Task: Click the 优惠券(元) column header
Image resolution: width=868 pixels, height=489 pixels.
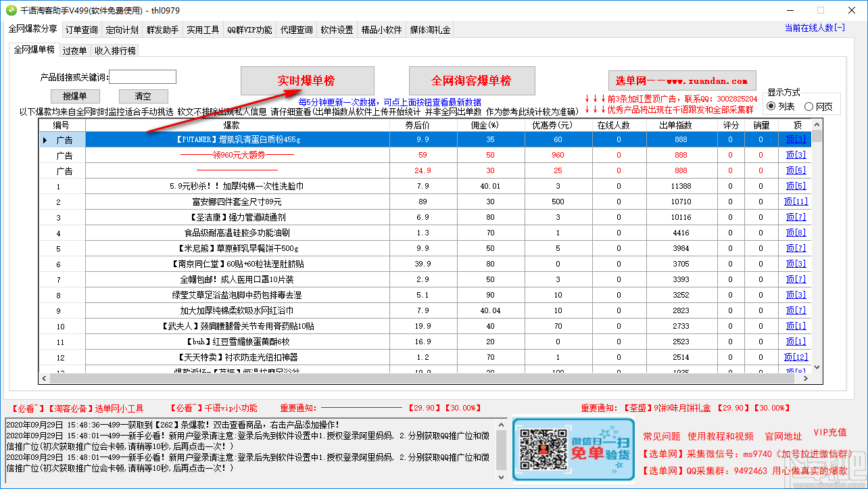Action: 558,125
